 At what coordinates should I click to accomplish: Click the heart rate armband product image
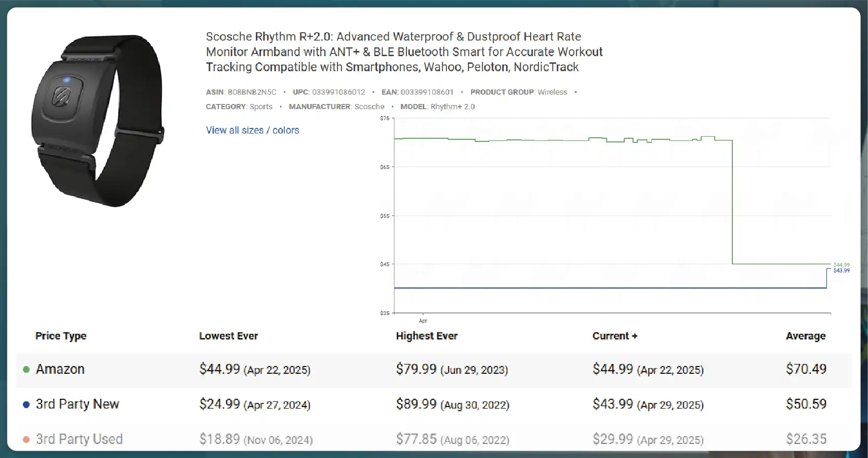pos(98,121)
